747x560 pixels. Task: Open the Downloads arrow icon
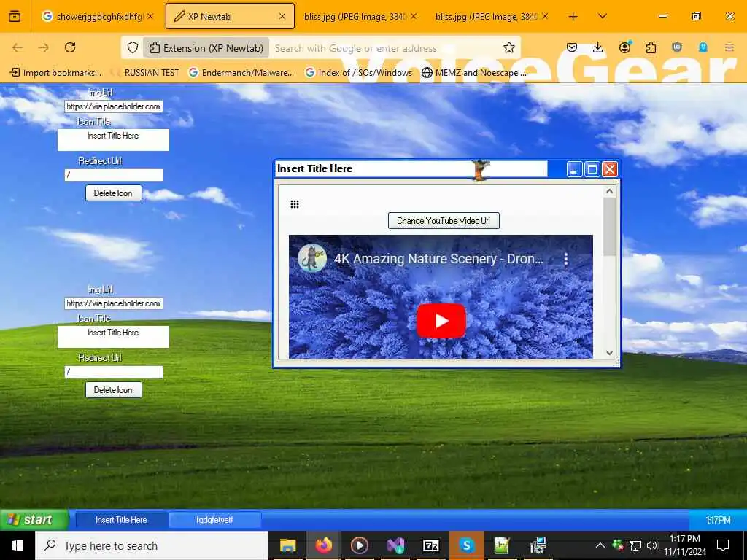click(x=598, y=47)
